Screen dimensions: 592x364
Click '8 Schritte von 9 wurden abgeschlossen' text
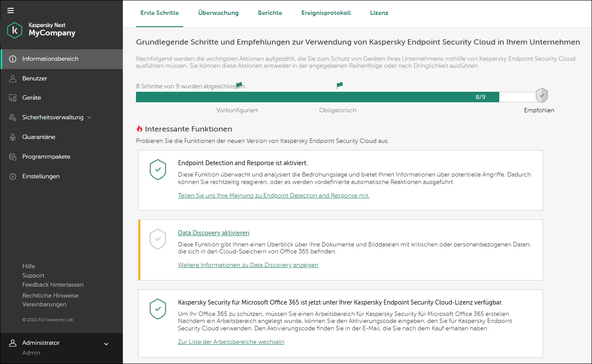click(191, 87)
